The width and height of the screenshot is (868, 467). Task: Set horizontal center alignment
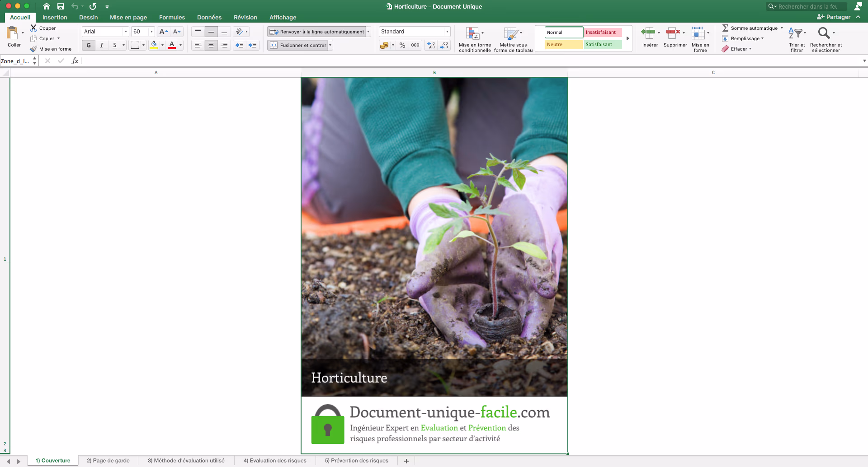coord(211,45)
